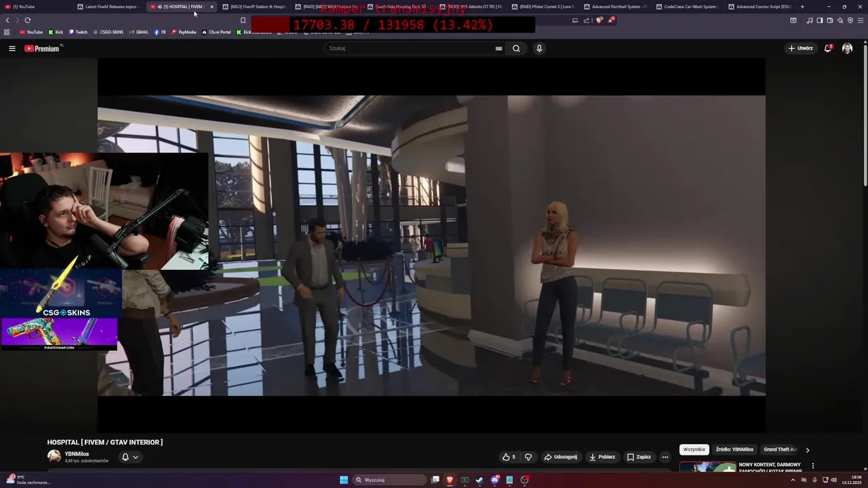Open a new browser tab with plus
868x488 pixels.
click(802, 7)
